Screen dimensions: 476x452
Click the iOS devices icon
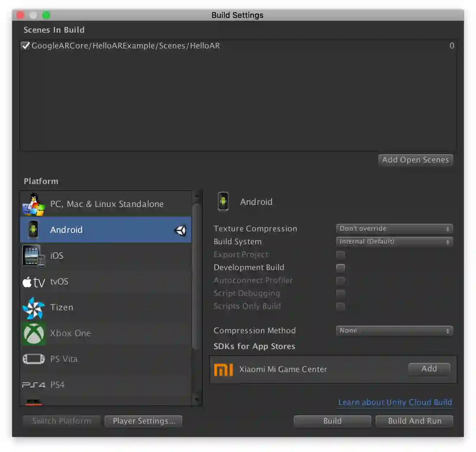[33, 256]
